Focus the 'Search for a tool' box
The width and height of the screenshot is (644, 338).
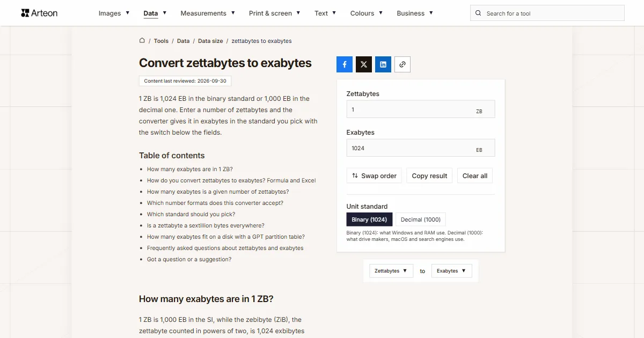coord(547,13)
